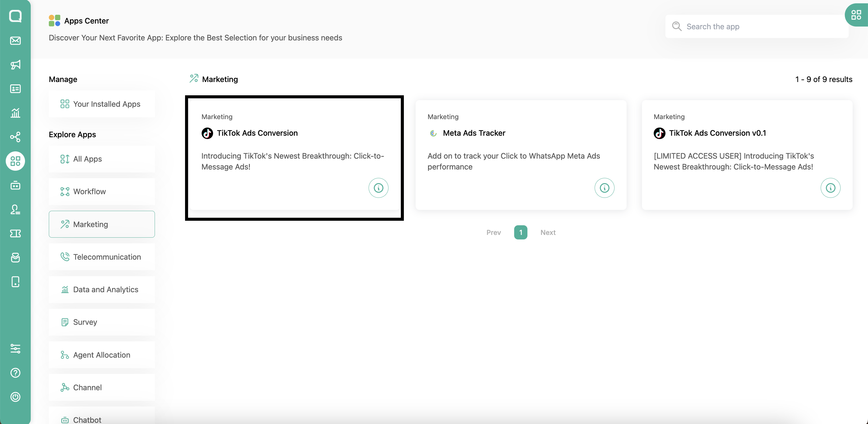
Task: Select the Survey category
Action: coord(102,322)
